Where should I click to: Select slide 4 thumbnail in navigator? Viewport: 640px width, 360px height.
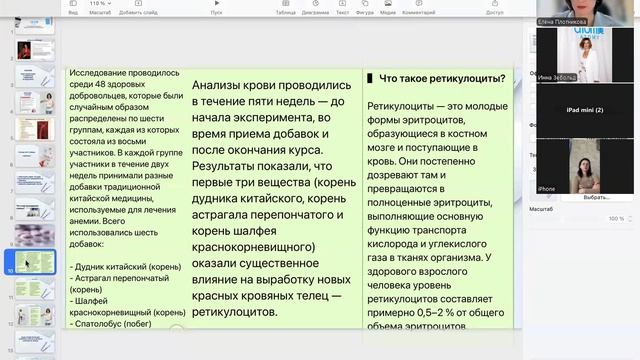[35, 103]
